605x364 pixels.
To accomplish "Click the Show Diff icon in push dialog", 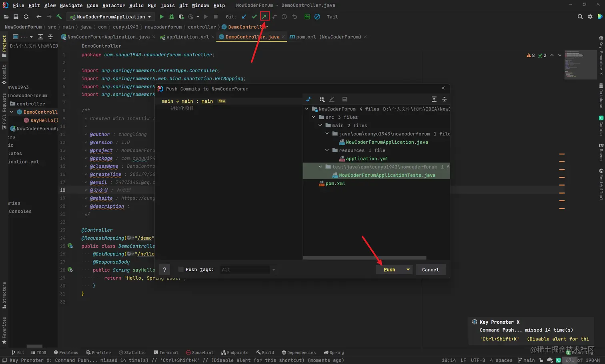I will (x=309, y=99).
